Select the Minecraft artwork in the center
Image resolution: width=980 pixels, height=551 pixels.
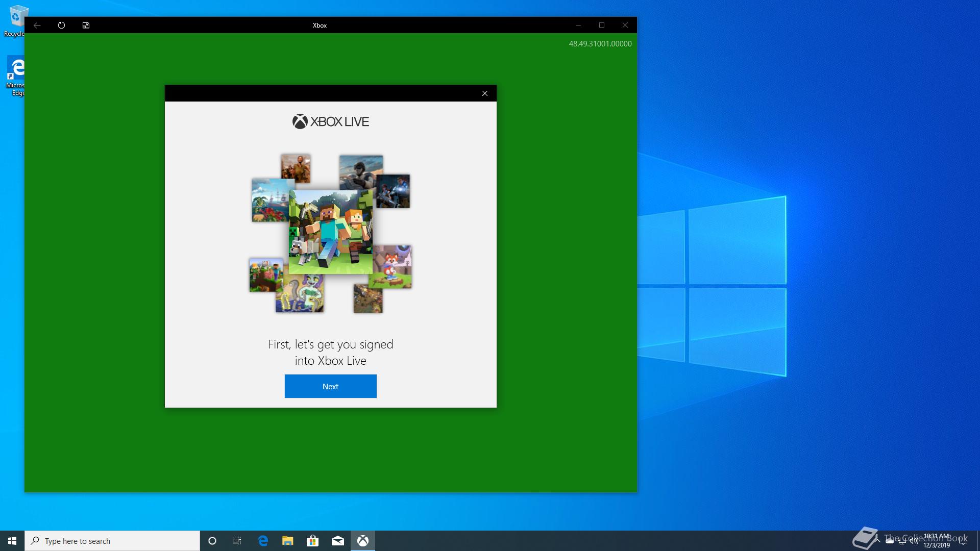(x=331, y=232)
